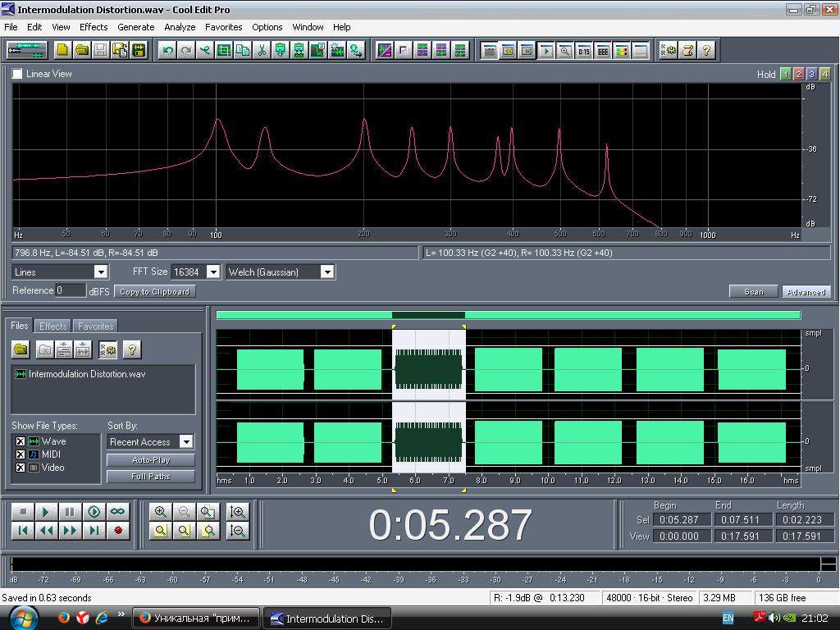Screen dimensions: 840x630
Task: Click the Undo arrow in toolbar
Action: coord(168,50)
